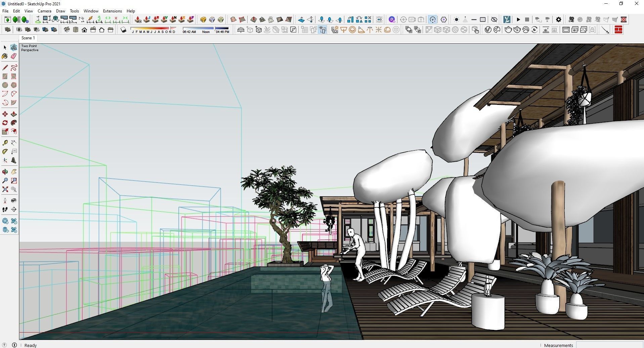Click the black play button
Screen dimensions: 644x348
click(x=518, y=20)
